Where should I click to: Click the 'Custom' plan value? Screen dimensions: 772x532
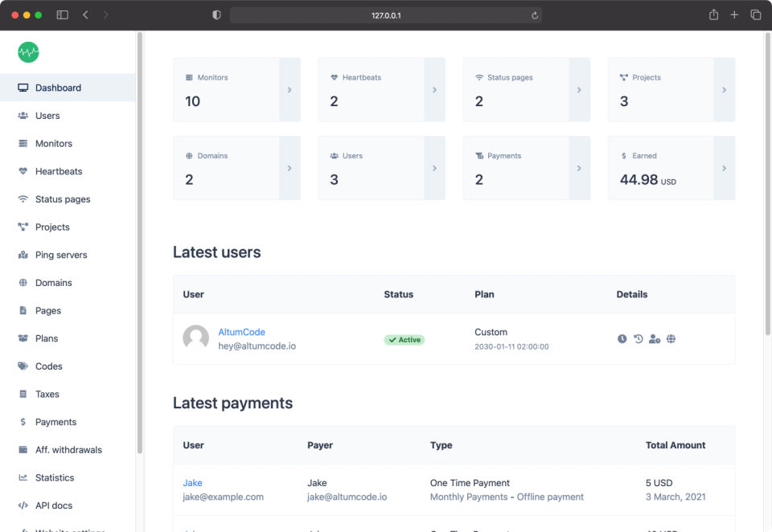(491, 332)
